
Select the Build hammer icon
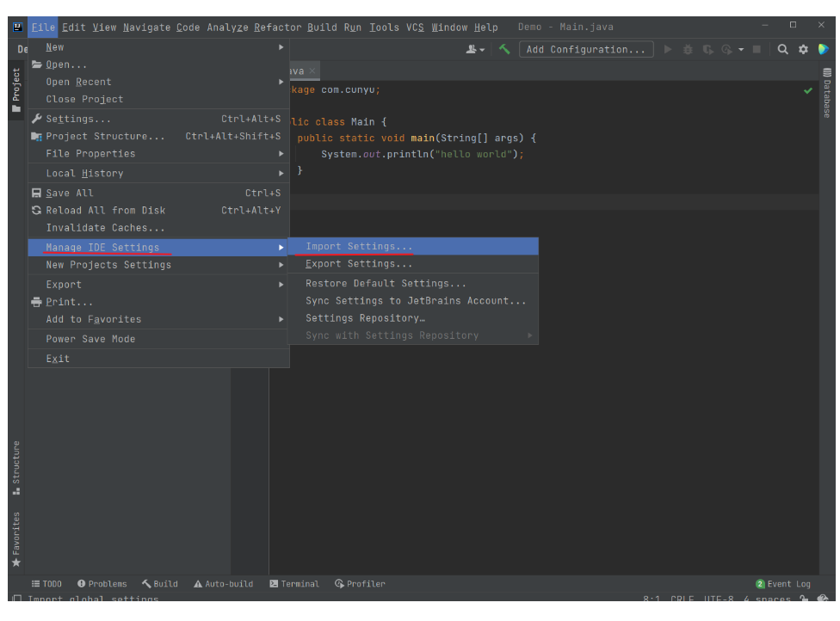pyautogui.click(x=506, y=49)
